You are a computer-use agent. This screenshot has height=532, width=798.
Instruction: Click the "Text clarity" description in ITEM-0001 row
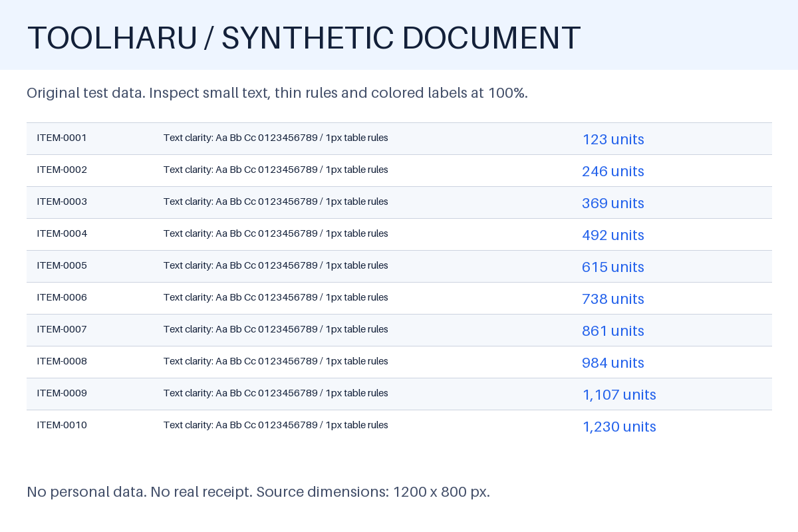pyautogui.click(x=276, y=138)
